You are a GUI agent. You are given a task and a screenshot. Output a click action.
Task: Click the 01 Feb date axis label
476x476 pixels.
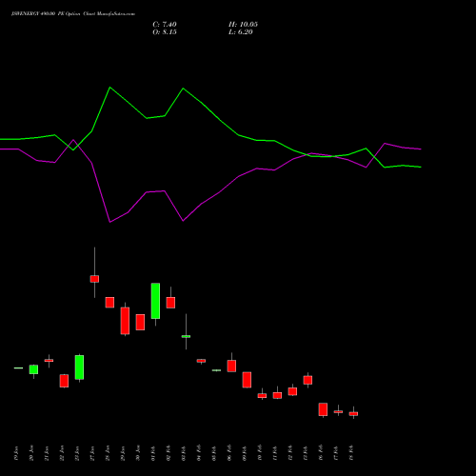[153, 453]
